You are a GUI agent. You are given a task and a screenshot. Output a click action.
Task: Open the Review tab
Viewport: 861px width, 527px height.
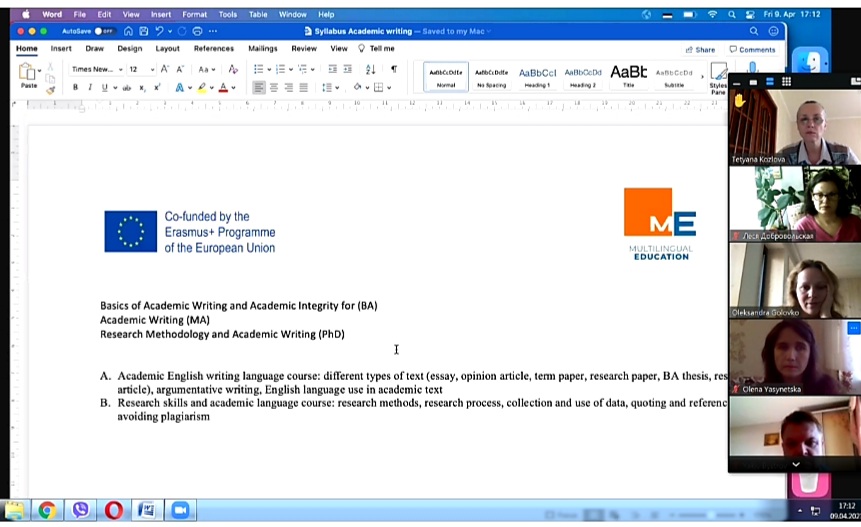click(x=304, y=48)
